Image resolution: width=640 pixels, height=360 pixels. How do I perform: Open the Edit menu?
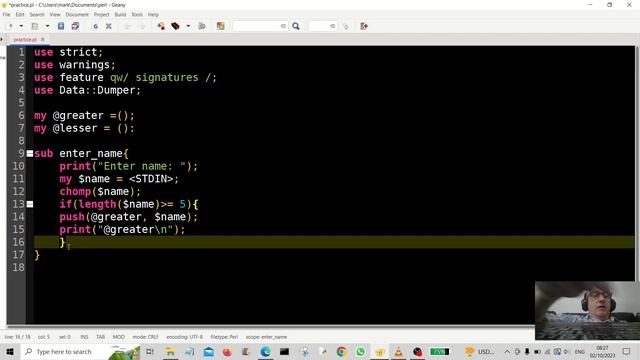20,14
